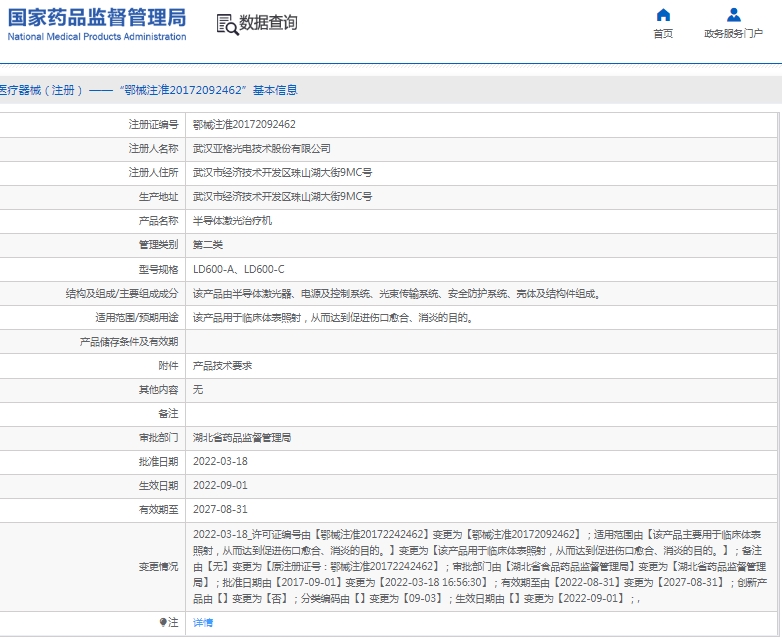
Task: Open the 产品技术要求 attachment
Action: tap(222, 366)
